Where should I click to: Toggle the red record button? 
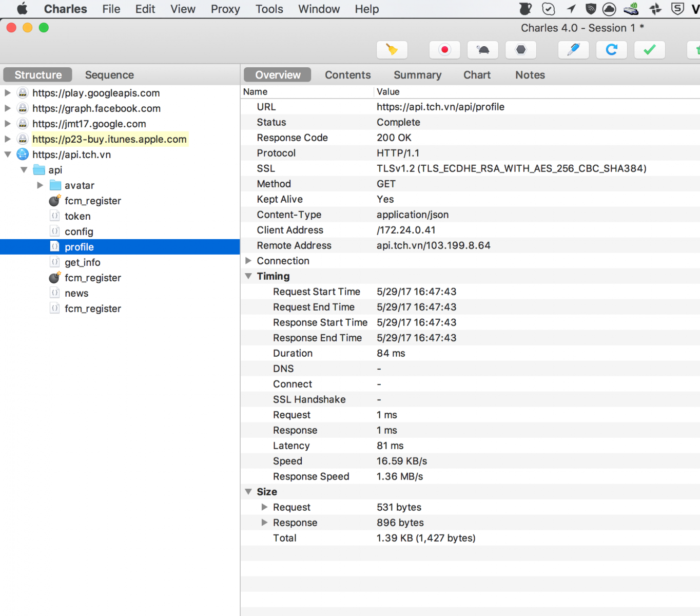[445, 50]
